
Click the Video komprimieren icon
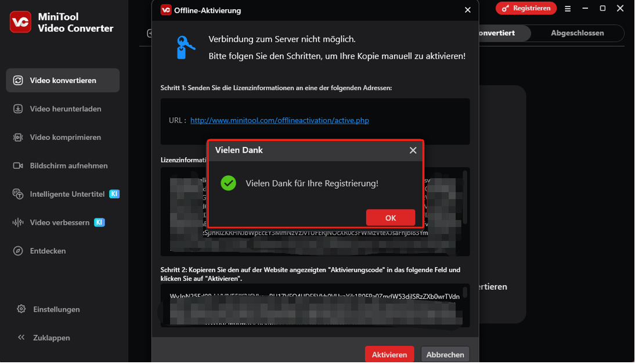(x=18, y=137)
